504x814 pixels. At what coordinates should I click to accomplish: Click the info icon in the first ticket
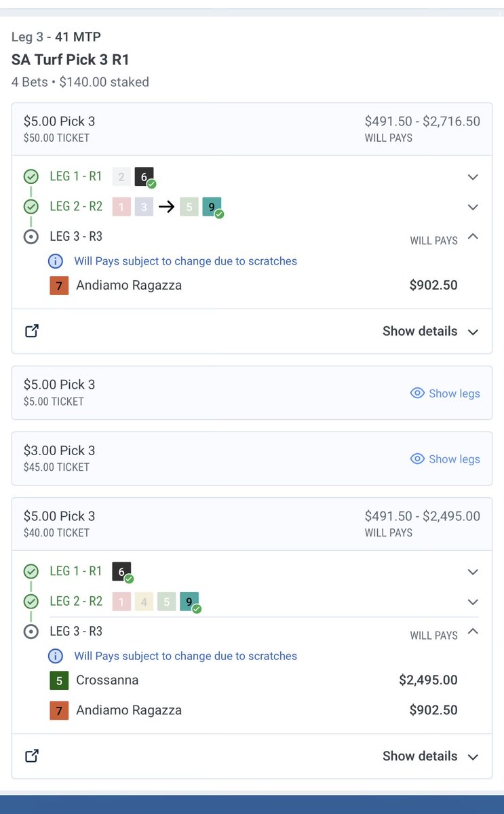[56, 261]
